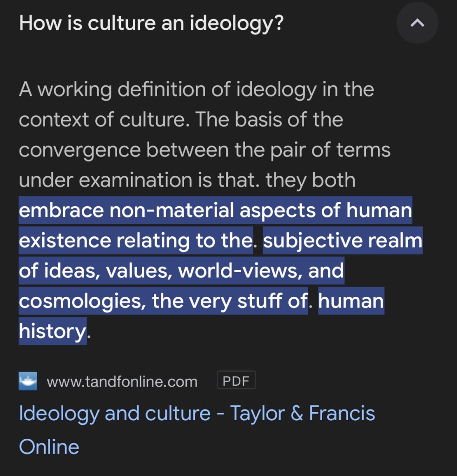This screenshot has height=476, width=457.
Task: Click the PDF badge label
Action: 236,382
